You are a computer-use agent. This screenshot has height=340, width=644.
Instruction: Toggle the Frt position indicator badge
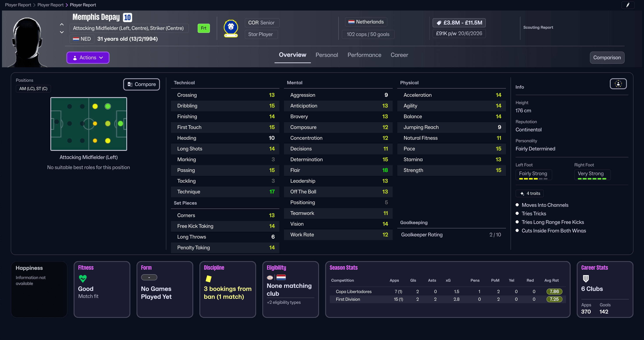(204, 28)
